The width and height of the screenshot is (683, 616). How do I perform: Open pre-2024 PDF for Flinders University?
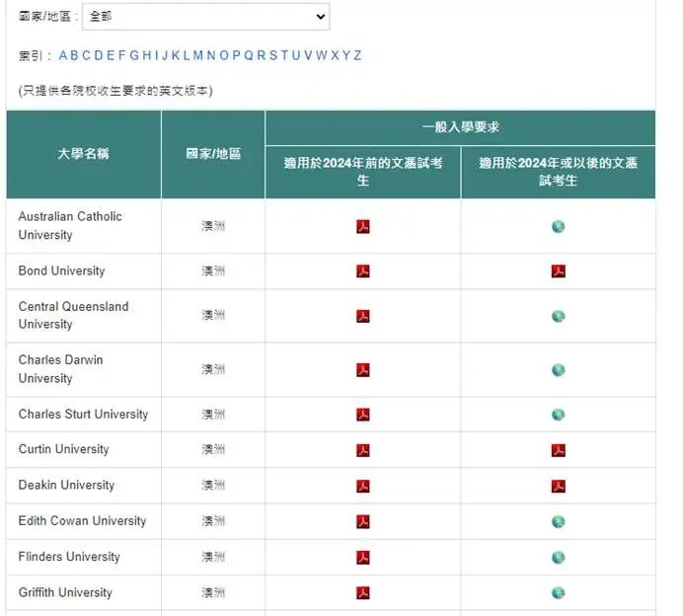pos(363,557)
